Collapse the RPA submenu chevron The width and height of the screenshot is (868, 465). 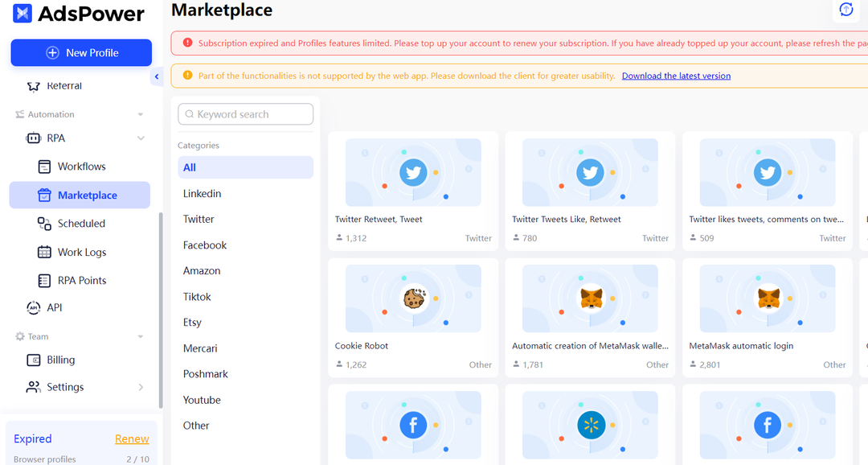pos(141,138)
